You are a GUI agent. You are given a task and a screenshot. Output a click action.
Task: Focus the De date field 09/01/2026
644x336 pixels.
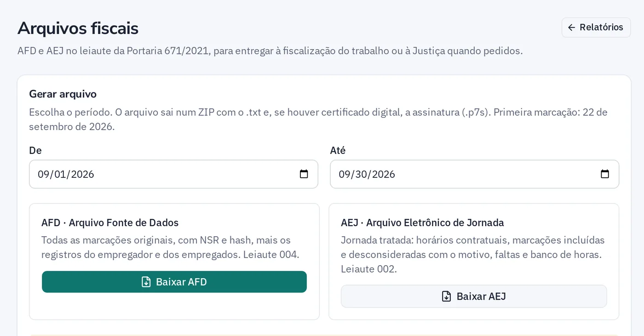(173, 174)
